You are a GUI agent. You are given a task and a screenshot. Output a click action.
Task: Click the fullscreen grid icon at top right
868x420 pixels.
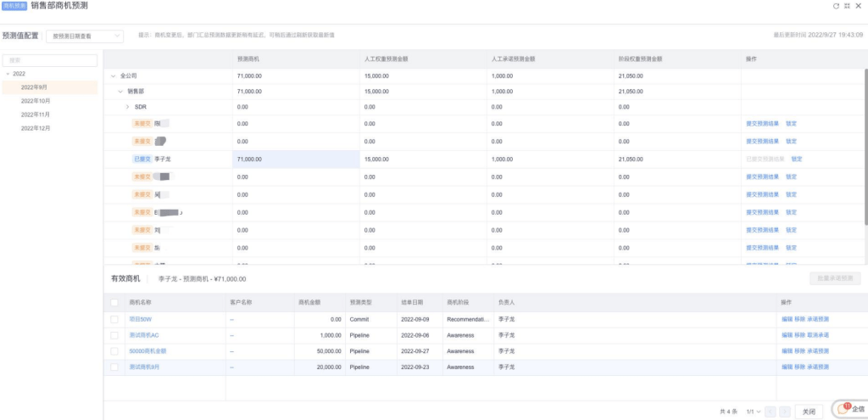click(847, 6)
